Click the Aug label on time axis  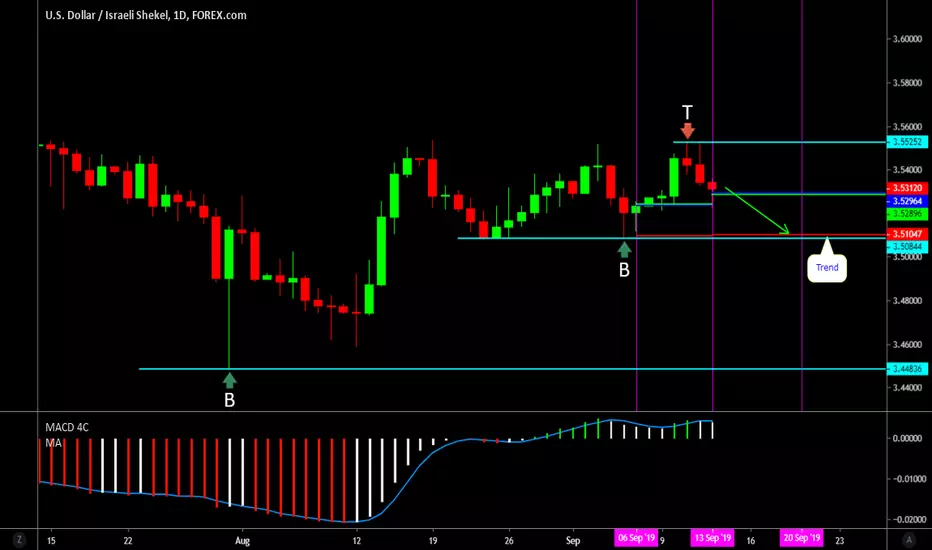pos(242,540)
